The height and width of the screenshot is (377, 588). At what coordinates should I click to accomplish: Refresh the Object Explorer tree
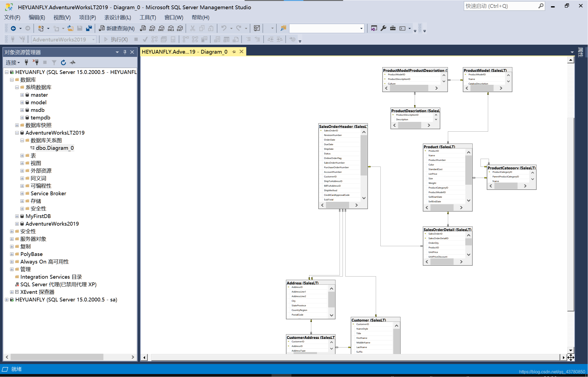63,63
